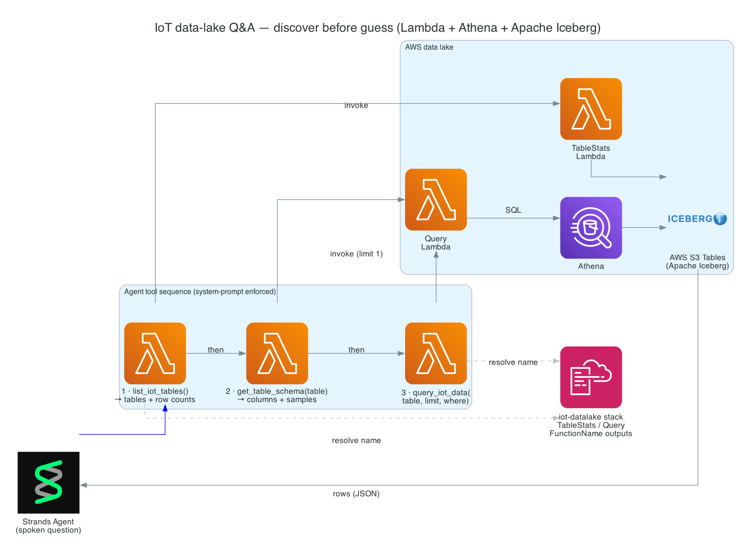
Task: Click '3 · query_iot_data(' caption
Action: point(436,392)
